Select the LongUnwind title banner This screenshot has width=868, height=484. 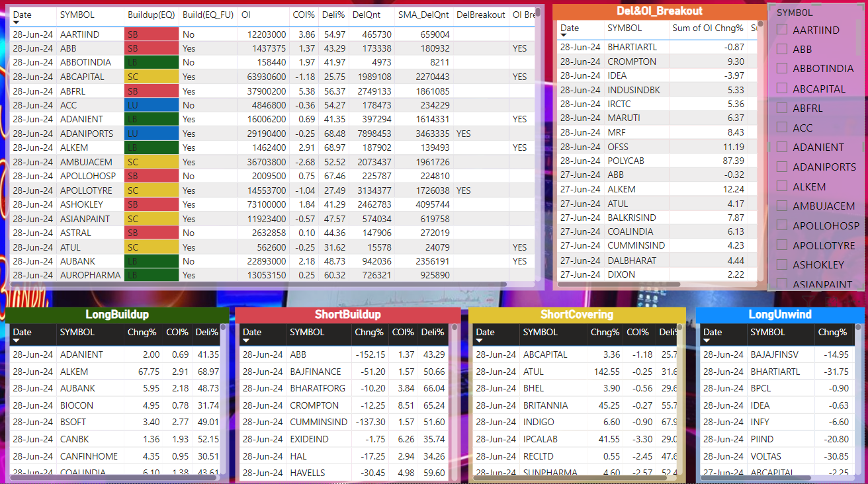(x=780, y=315)
